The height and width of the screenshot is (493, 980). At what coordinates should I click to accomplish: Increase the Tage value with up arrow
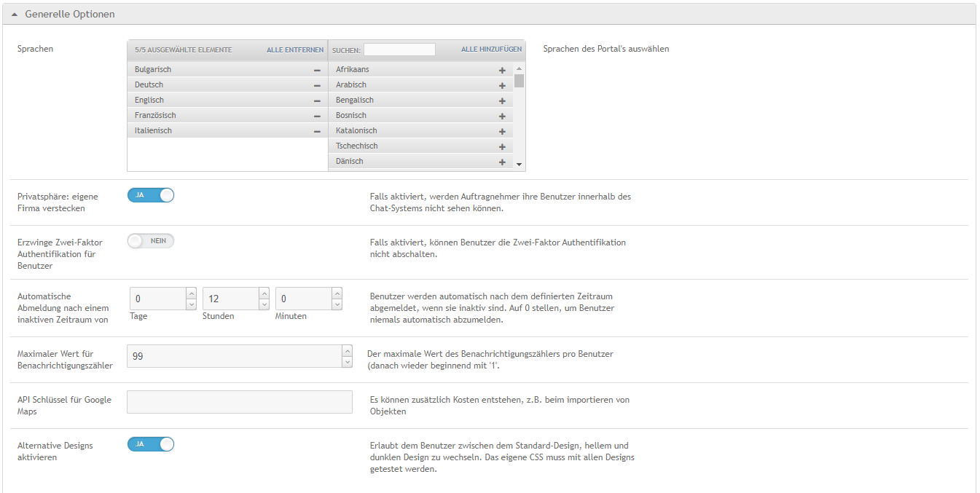coord(192,293)
